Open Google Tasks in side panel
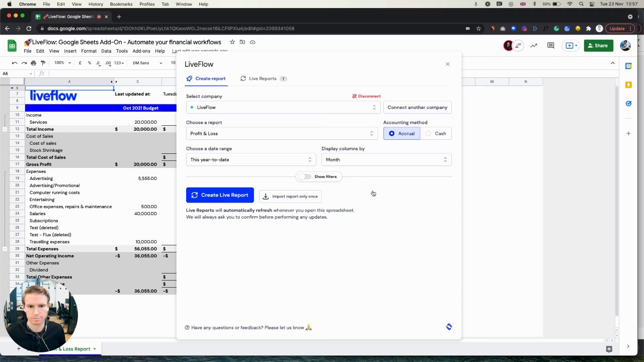This screenshot has height=362, width=644. 628,104
